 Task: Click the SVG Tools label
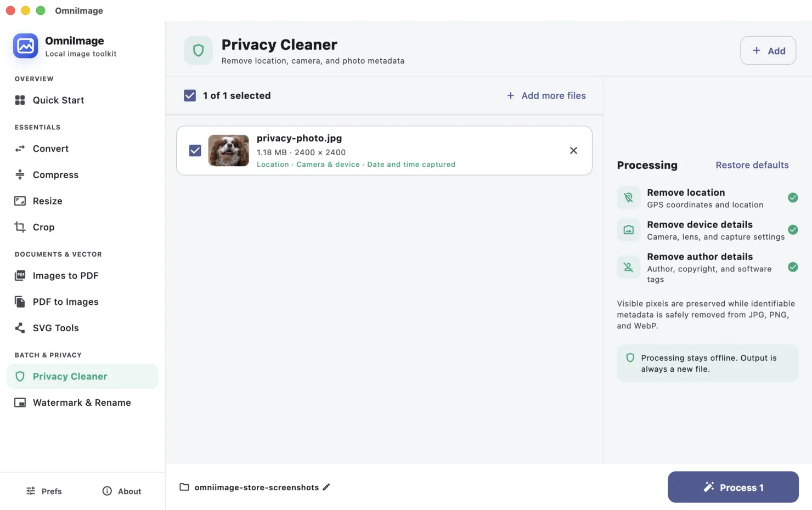(56, 328)
